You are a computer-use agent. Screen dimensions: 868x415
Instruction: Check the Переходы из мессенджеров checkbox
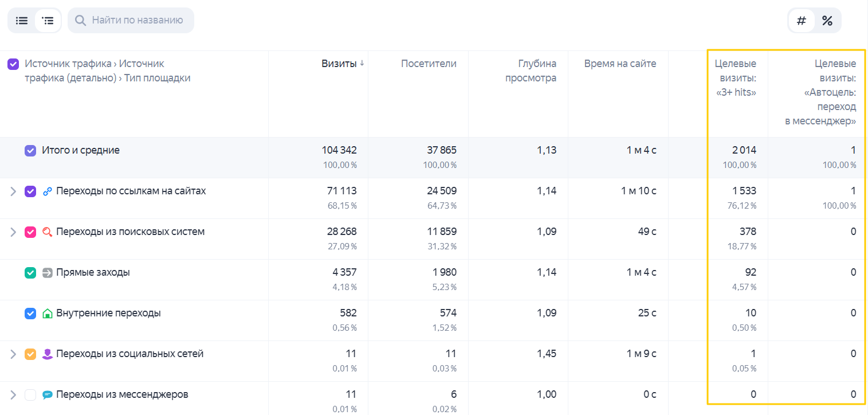pyautogui.click(x=30, y=395)
